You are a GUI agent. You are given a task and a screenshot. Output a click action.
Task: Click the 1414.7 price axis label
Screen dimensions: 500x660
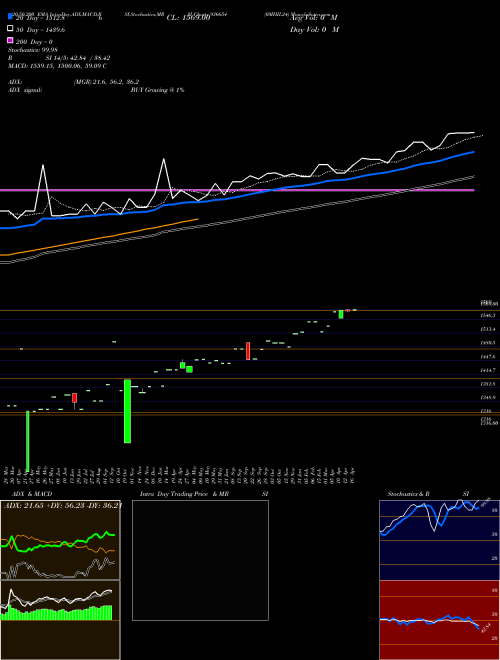[488, 370]
